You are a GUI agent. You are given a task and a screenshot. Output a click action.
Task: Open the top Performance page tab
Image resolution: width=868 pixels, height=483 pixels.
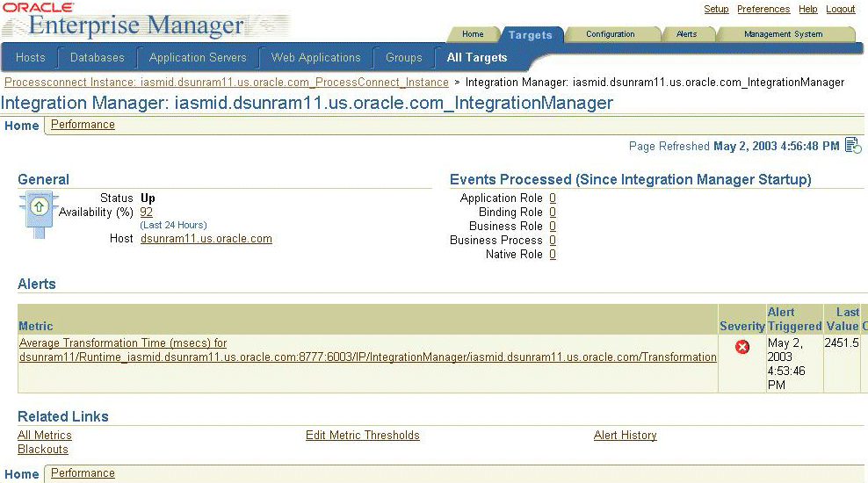83,125
